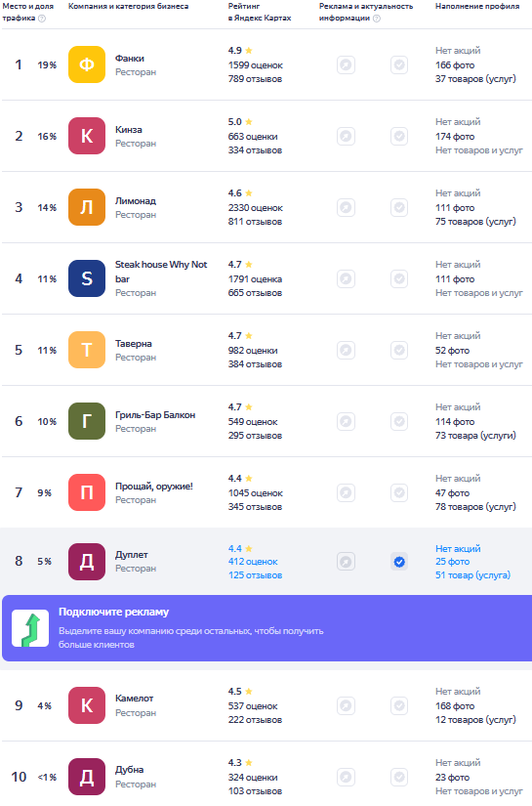This screenshot has height=806, width=532.
Task: Click the dark blue S Steak house logo
Action: pyautogui.click(x=87, y=278)
